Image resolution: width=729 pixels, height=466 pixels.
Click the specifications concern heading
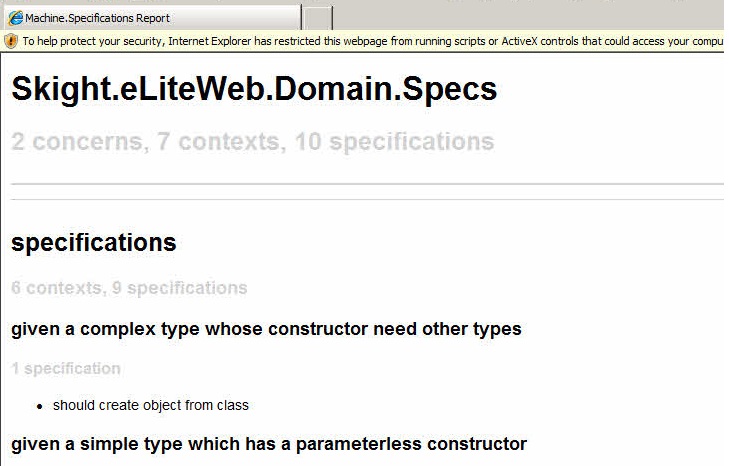pos(93,242)
